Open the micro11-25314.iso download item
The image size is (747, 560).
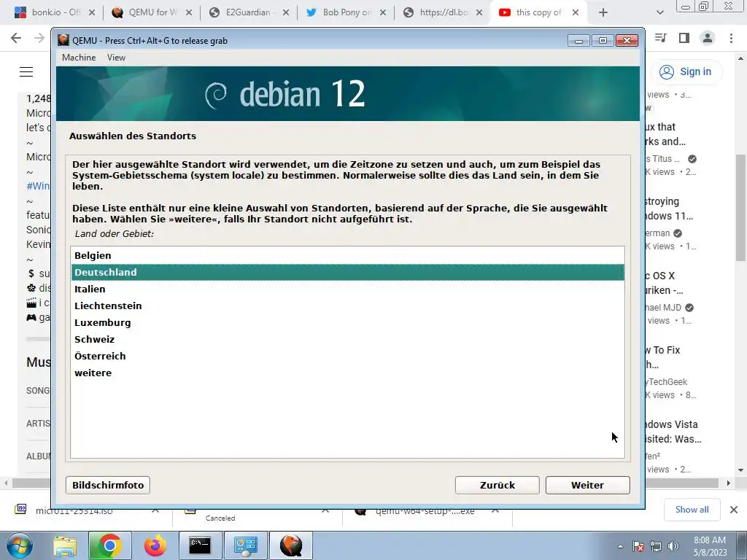pos(88,510)
